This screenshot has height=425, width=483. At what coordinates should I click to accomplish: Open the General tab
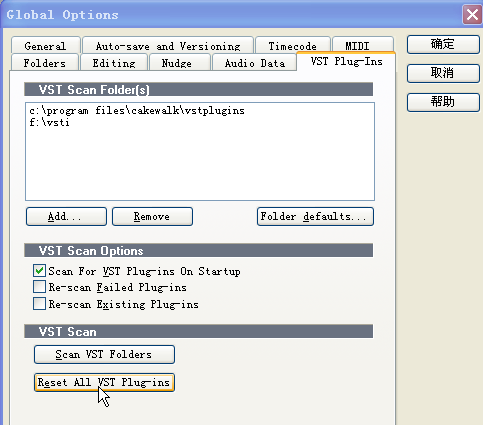46,46
